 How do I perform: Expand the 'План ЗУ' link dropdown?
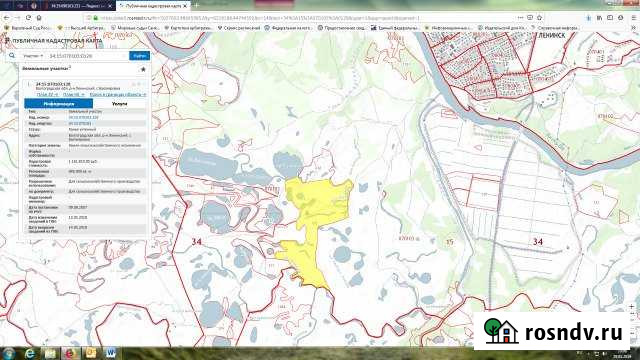[47, 94]
